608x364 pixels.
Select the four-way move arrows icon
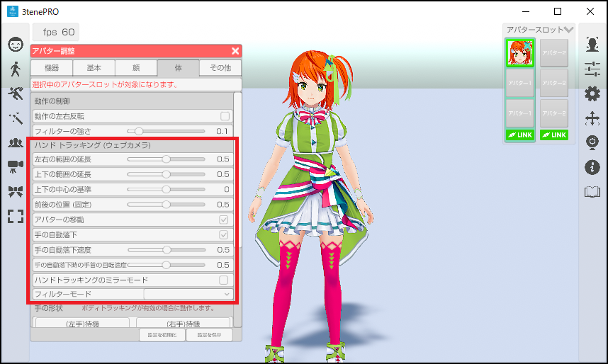592,118
